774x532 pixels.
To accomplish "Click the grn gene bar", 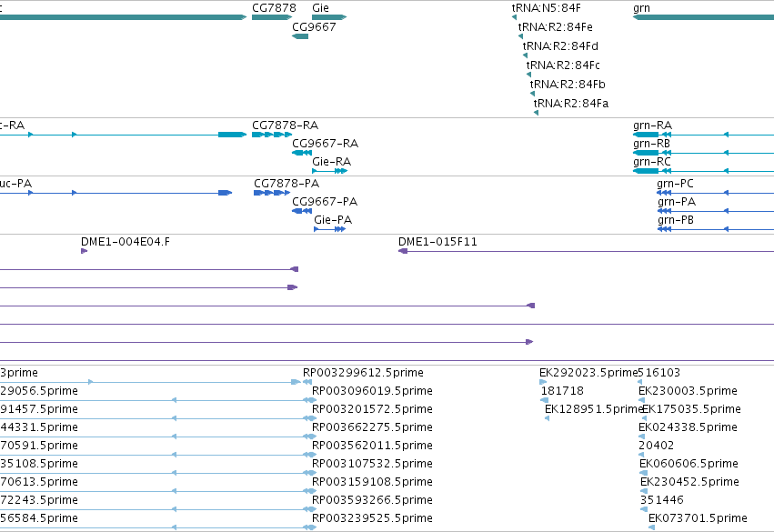I will click(x=703, y=17).
